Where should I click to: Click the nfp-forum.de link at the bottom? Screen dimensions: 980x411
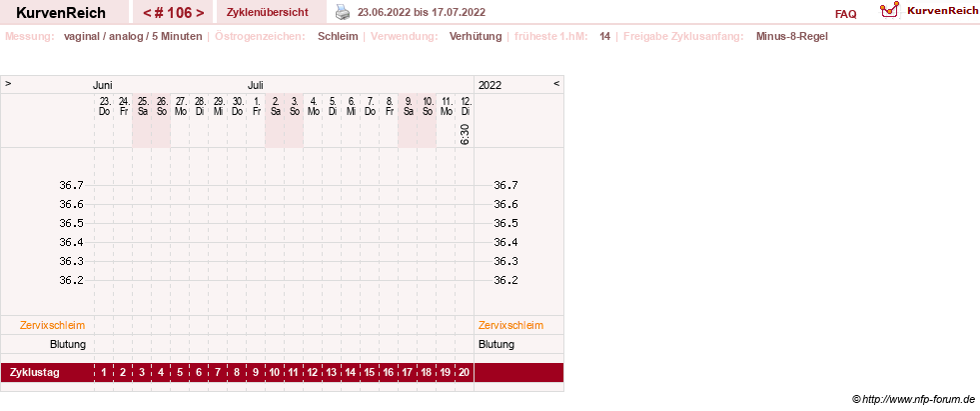(x=914, y=399)
